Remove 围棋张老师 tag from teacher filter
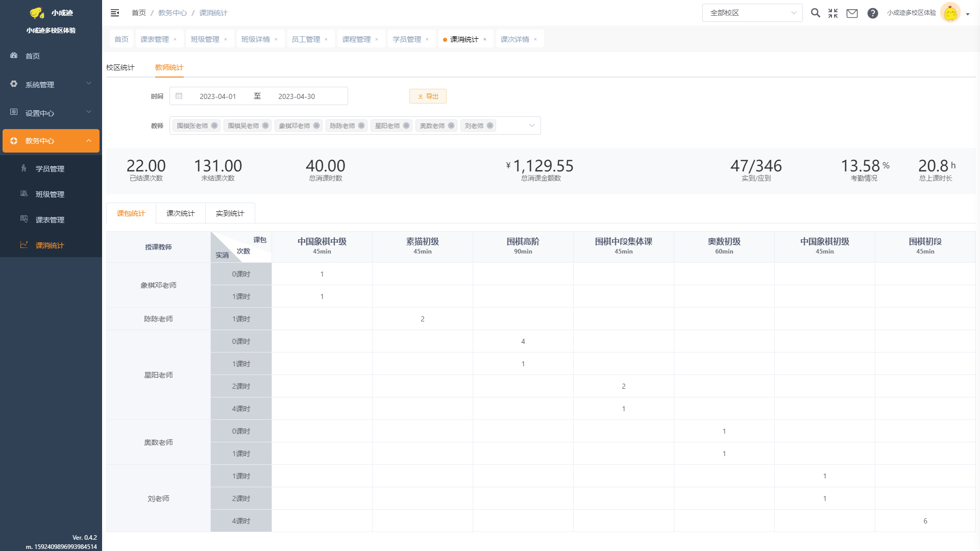Screen dimensions: 980x551 click(x=214, y=126)
